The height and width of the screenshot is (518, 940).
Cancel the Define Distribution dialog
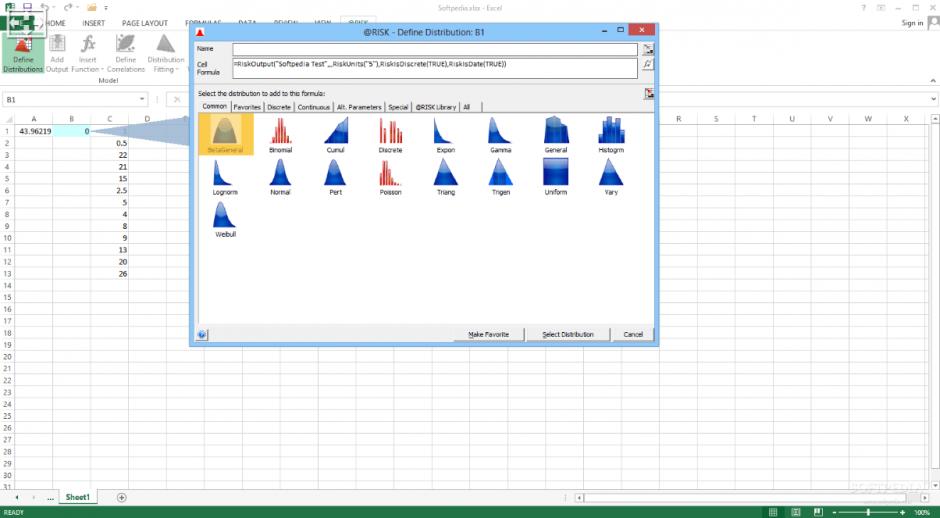point(633,335)
